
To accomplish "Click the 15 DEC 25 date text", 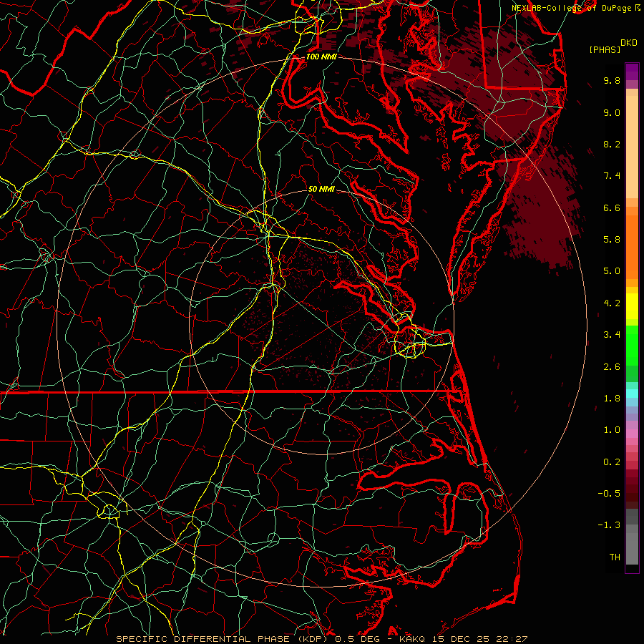I will [x=462, y=639].
